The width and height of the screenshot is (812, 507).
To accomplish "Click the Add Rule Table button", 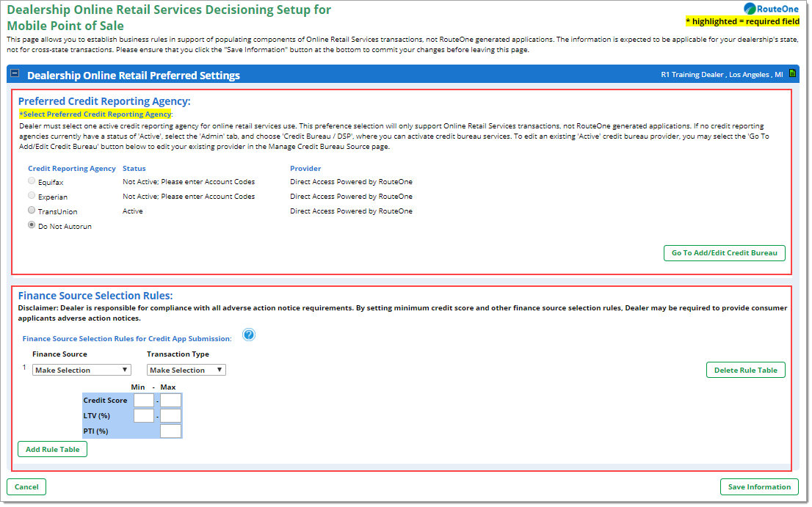I will [x=53, y=450].
